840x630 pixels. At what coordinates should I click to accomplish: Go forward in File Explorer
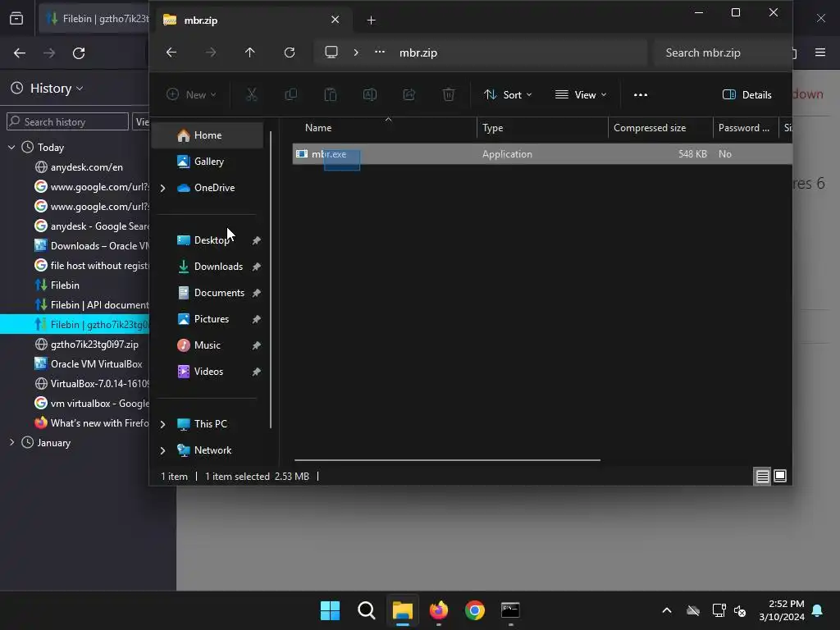211,52
